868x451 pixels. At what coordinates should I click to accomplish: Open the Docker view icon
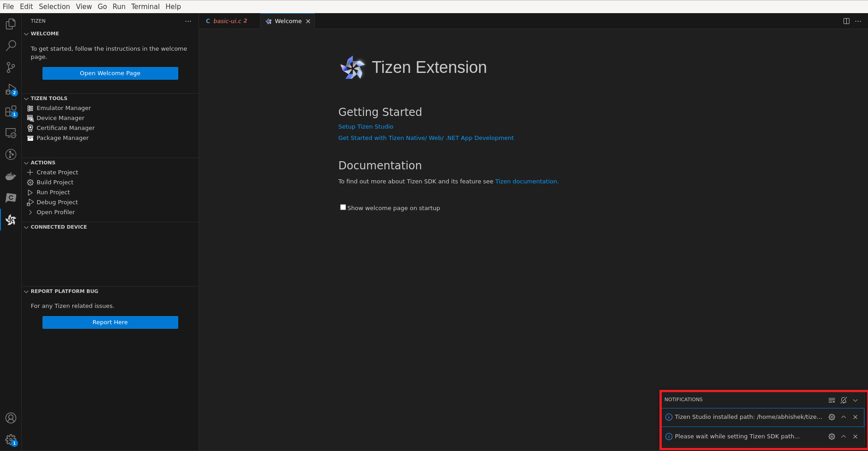tap(11, 176)
